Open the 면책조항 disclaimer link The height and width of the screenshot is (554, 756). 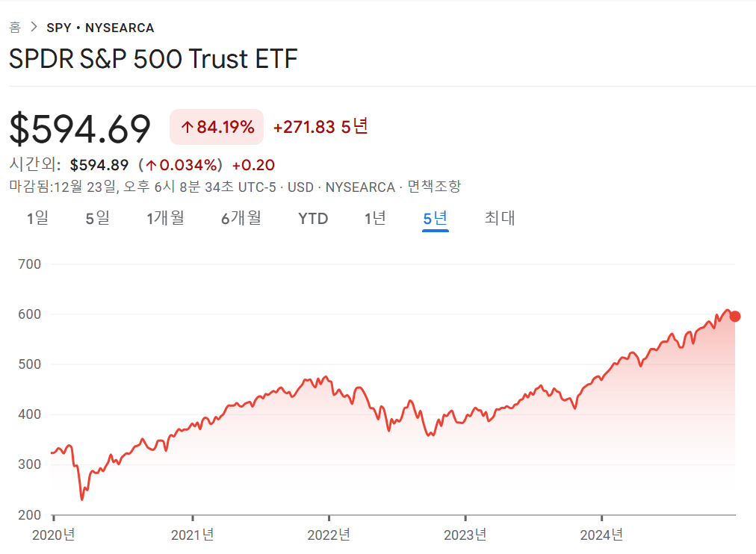pos(434,186)
